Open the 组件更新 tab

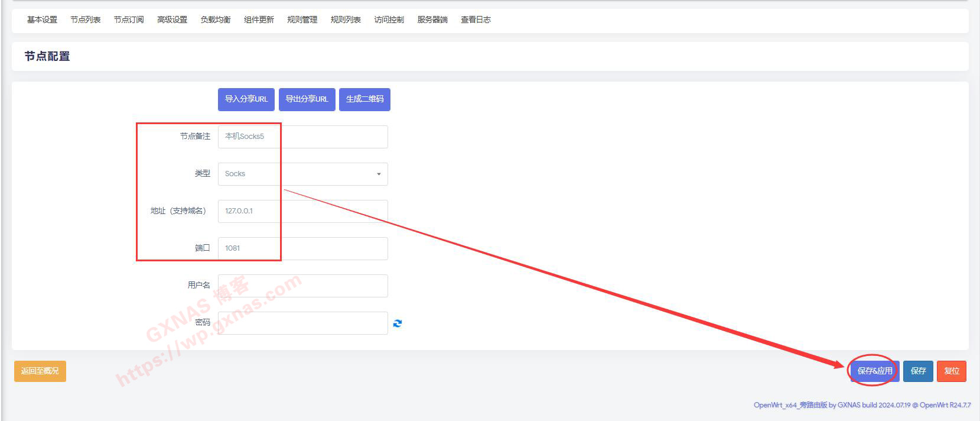coord(259,20)
